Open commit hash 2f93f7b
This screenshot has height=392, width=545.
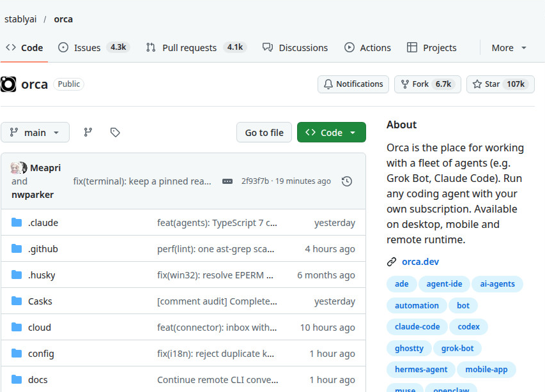click(x=255, y=181)
